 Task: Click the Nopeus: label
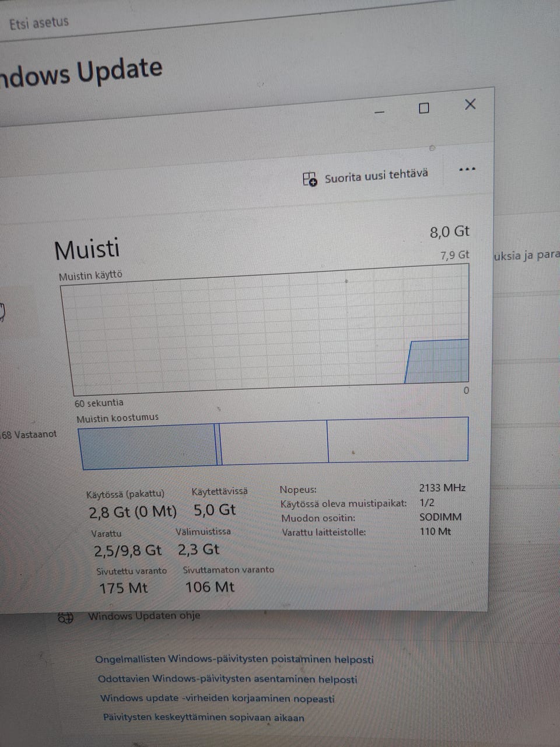click(298, 490)
